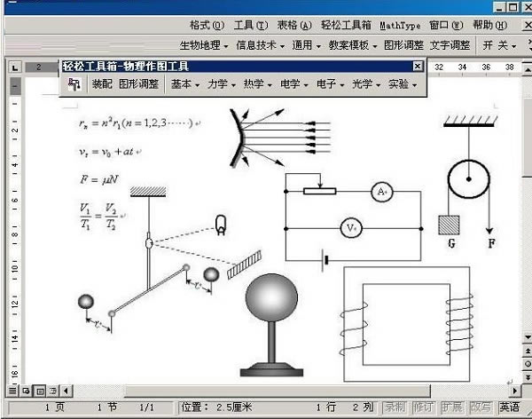532x419 pixels.
Task: Click the v = v0 + at formula
Action: pyautogui.click(x=106, y=152)
